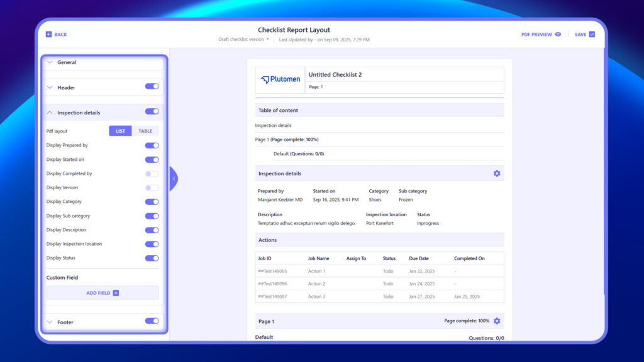Turn off Display Description
The image size is (644, 362).
click(x=152, y=230)
